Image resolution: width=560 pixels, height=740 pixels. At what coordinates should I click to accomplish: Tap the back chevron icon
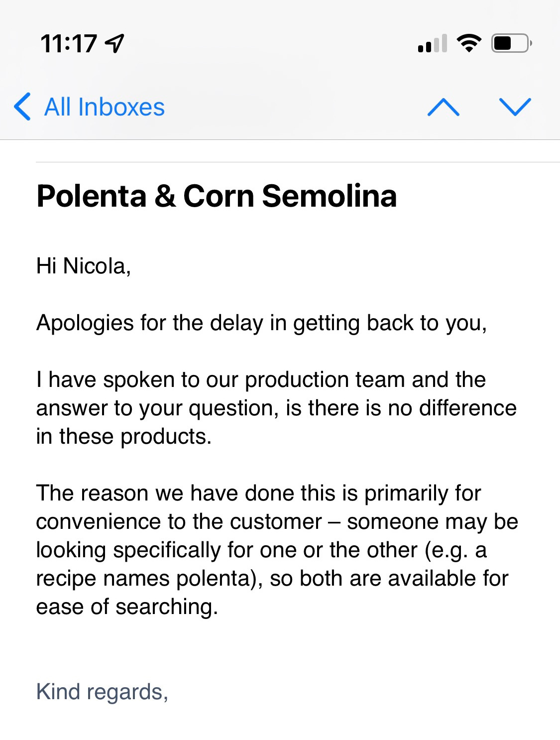point(22,107)
